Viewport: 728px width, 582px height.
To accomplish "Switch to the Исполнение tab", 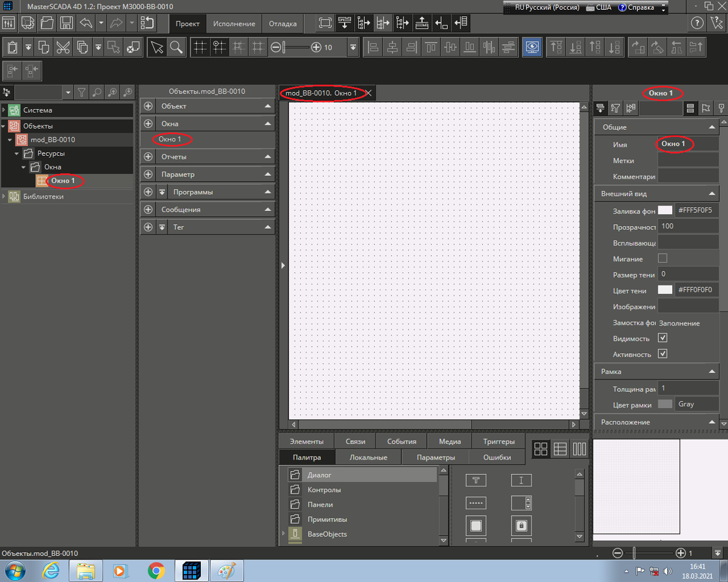I will (x=234, y=24).
